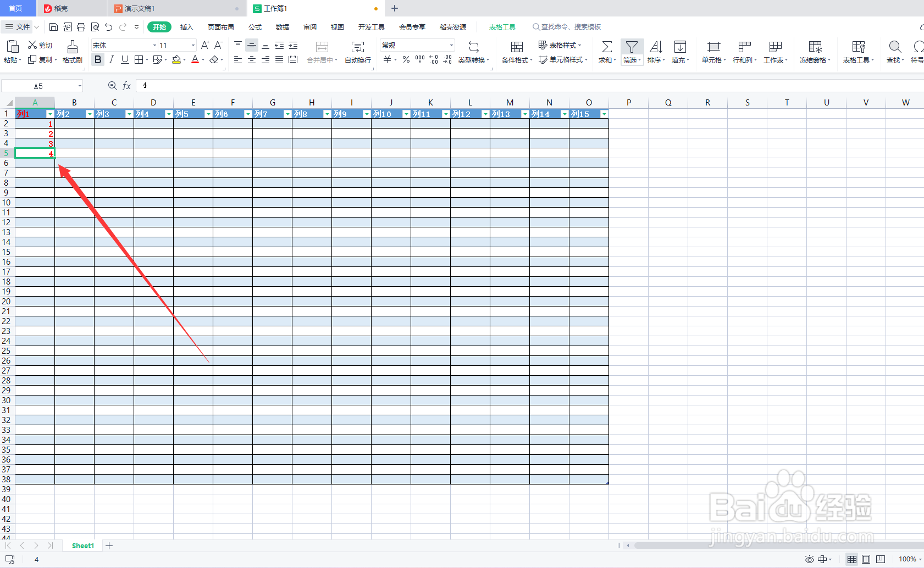Click the Merge and Center icon
924x568 pixels.
click(322, 47)
